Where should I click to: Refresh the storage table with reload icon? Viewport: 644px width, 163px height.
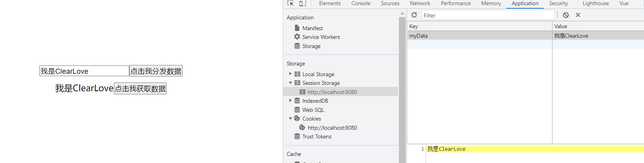point(414,15)
